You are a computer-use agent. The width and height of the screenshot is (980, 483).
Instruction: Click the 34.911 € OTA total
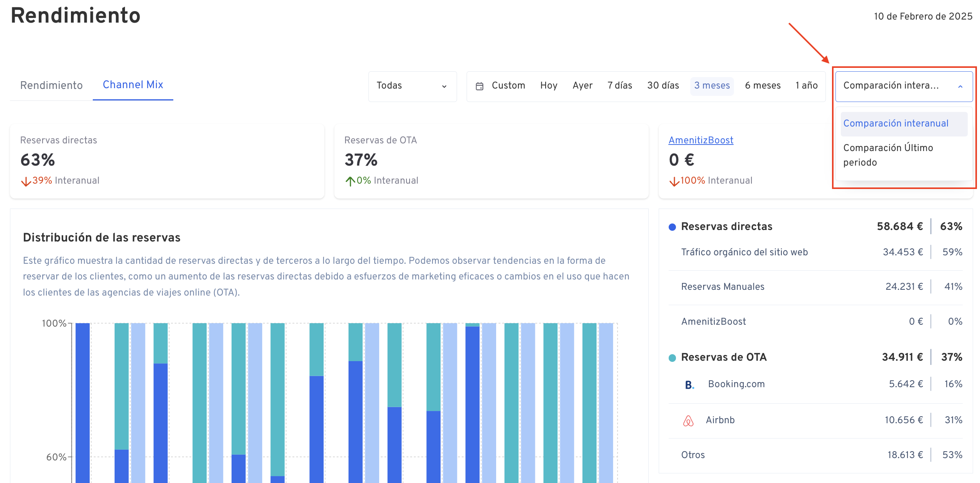pos(902,357)
